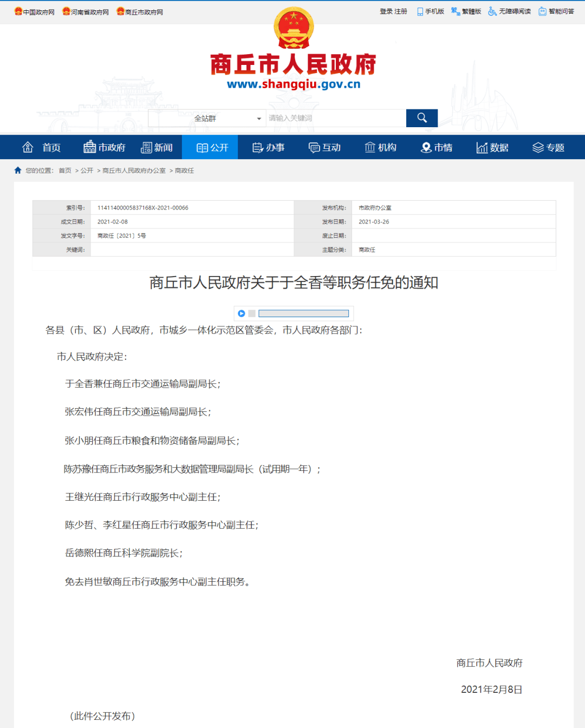Click the article title heading
The width and height of the screenshot is (585, 728).
pos(294,283)
